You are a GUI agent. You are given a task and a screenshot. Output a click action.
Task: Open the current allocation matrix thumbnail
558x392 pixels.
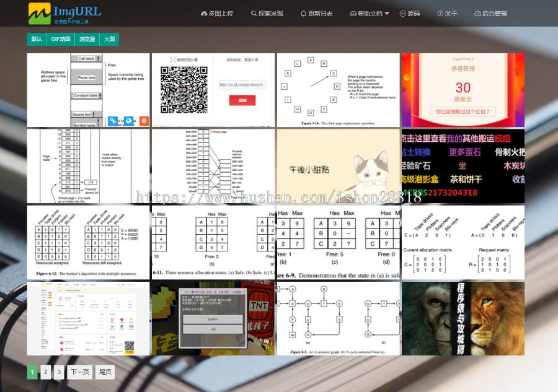(x=463, y=242)
